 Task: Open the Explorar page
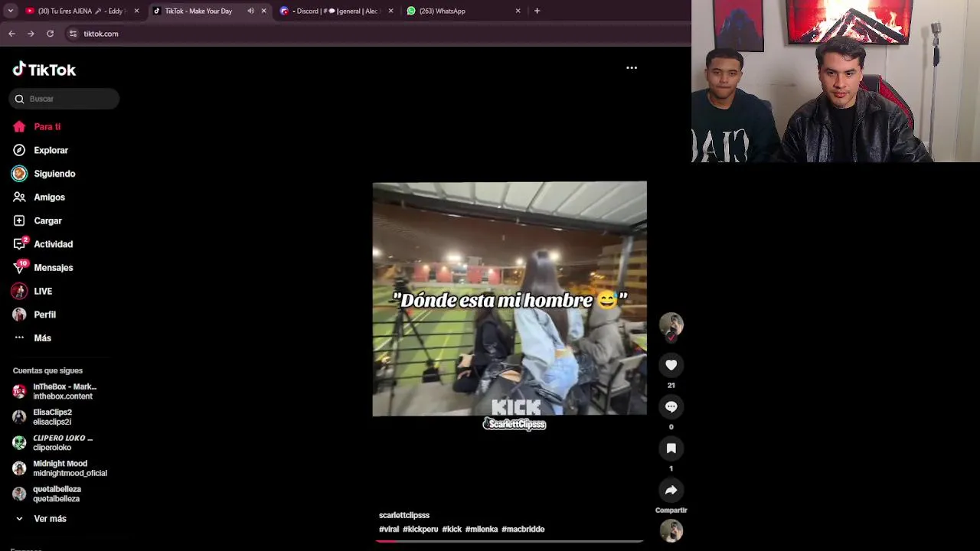click(51, 151)
